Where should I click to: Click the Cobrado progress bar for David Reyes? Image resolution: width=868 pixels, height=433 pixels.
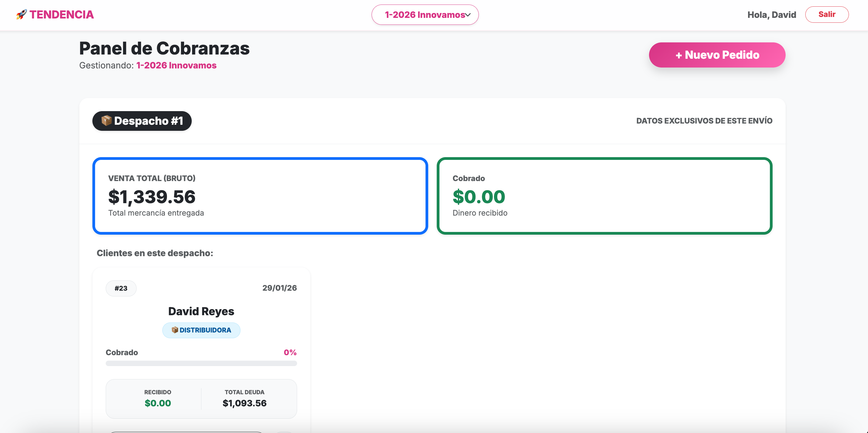(201, 363)
